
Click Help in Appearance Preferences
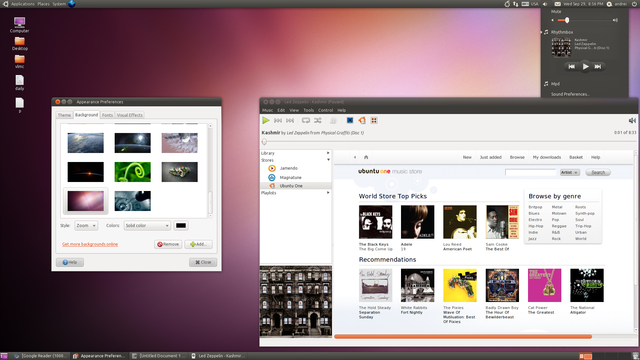pos(70,262)
